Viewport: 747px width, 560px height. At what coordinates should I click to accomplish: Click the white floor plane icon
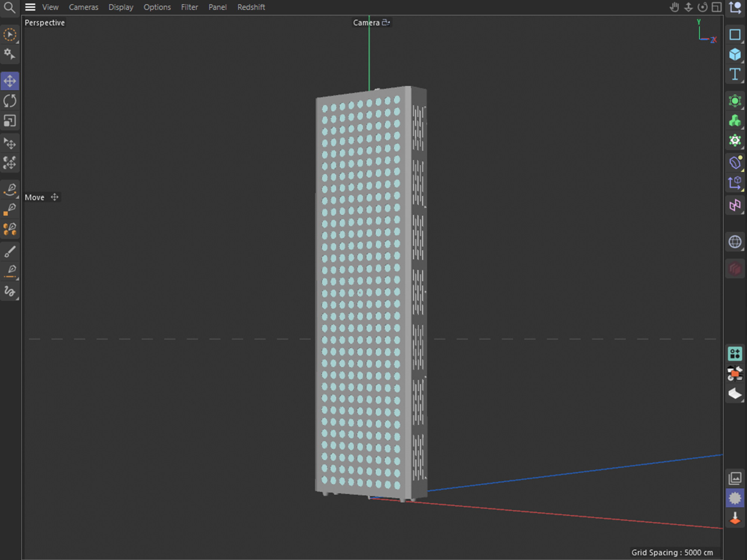click(x=735, y=394)
